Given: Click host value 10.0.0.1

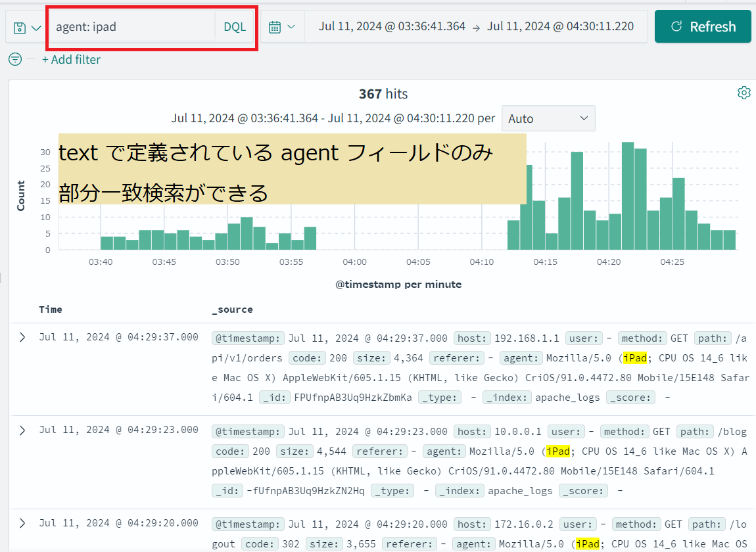Looking at the screenshot, I should (518, 432).
